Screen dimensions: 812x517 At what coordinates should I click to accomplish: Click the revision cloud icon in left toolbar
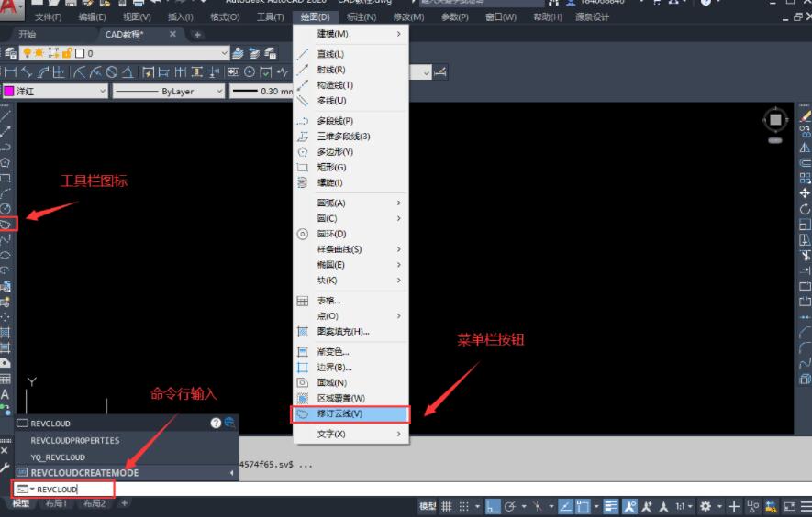(6, 224)
